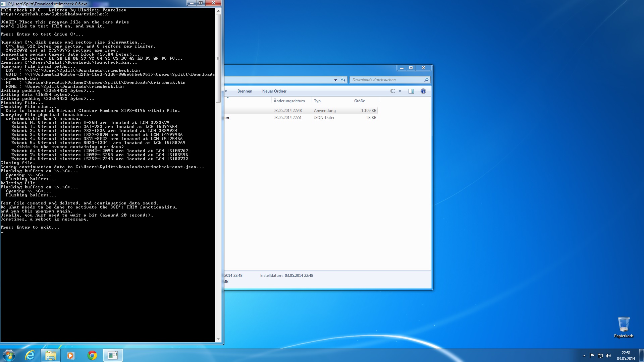Click Neuer Ordner in toolbar
The width and height of the screenshot is (644, 362).
274,91
